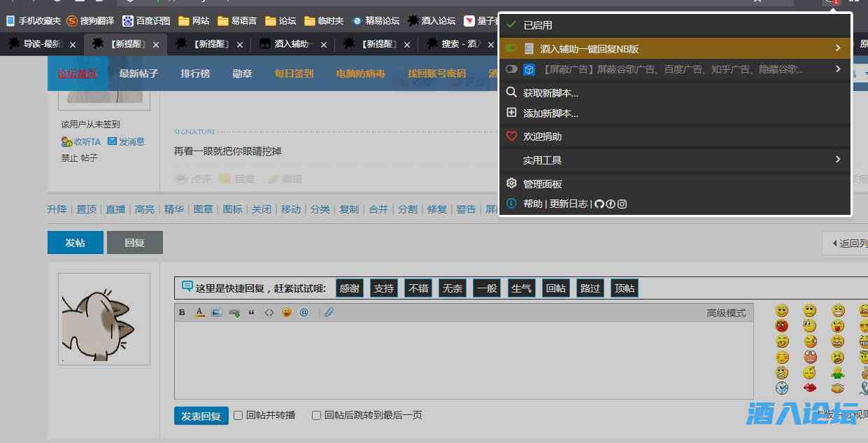The height and width of the screenshot is (443, 868).
Task: Expand the ad-block script submenu chevron
Action: [837, 69]
